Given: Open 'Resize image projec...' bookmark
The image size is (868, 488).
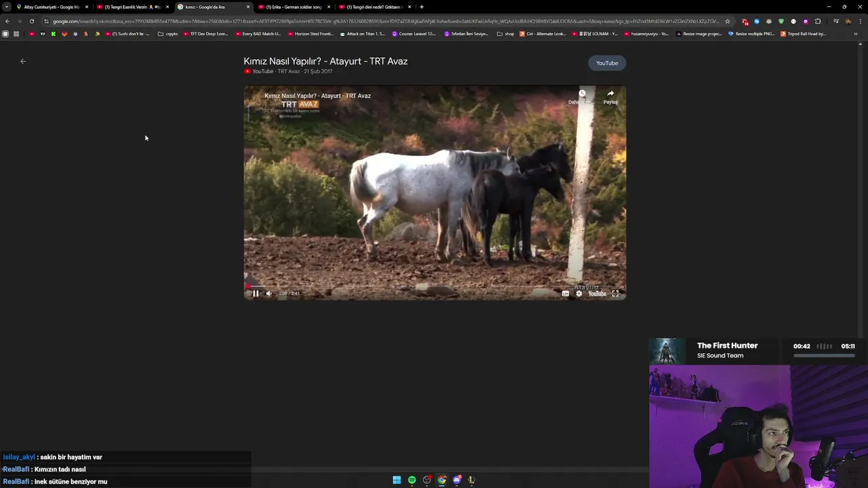Looking at the screenshot, I should pos(698,33).
